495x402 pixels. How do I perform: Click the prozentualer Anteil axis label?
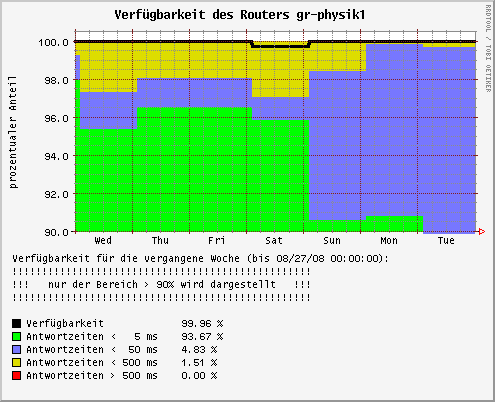point(13,132)
